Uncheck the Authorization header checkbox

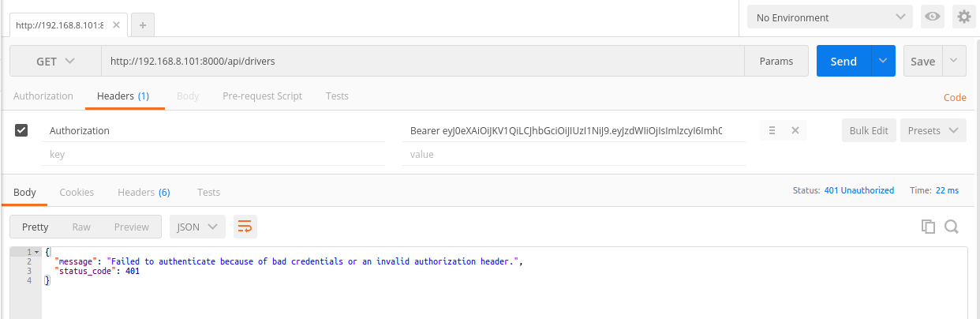click(22, 130)
